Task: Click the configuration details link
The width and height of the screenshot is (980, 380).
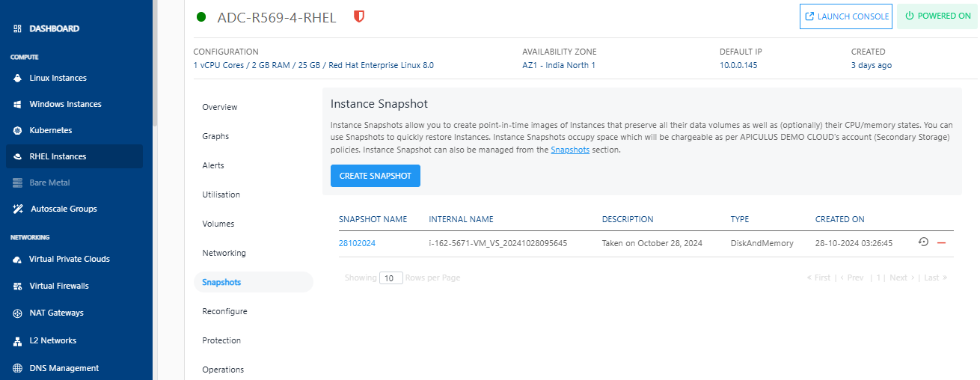Action: pyautogui.click(x=313, y=65)
